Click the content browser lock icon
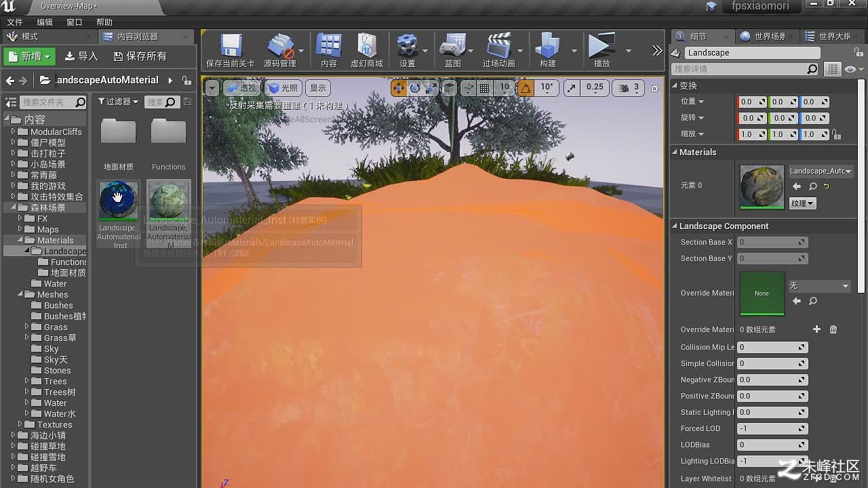 click(x=186, y=80)
